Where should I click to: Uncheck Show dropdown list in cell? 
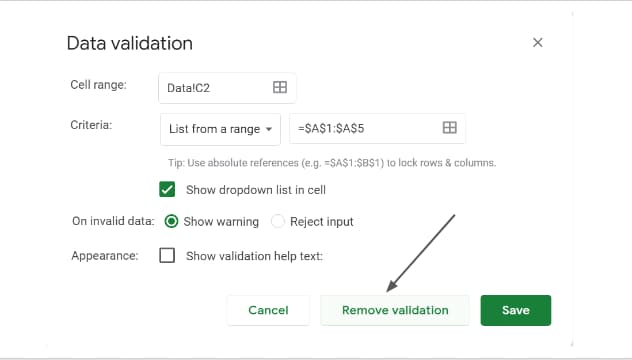[x=167, y=189]
